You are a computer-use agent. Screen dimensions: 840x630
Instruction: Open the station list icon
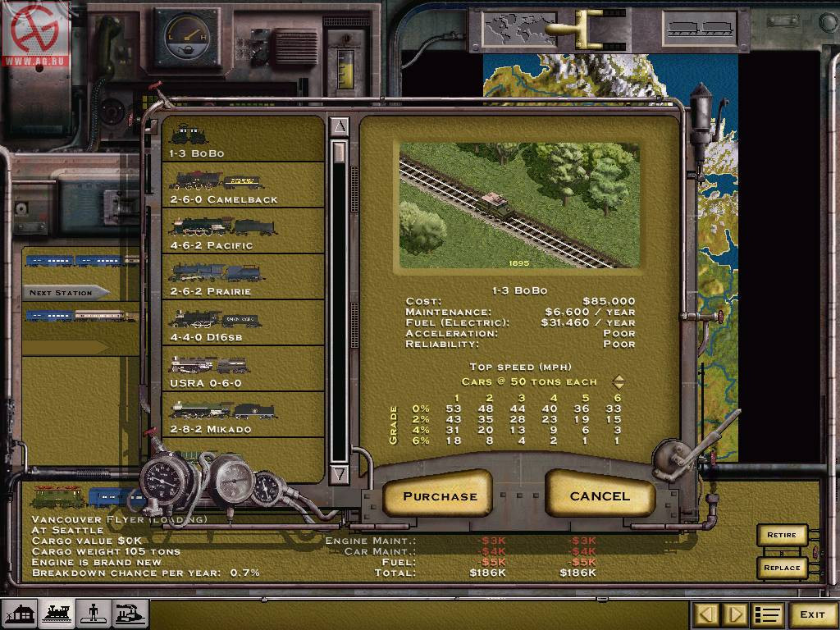click(21, 614)
